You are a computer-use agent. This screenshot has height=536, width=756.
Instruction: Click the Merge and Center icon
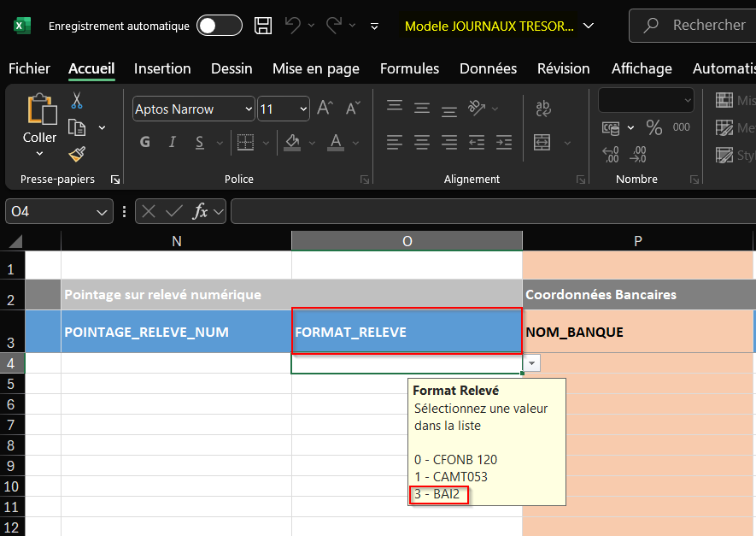542,142
